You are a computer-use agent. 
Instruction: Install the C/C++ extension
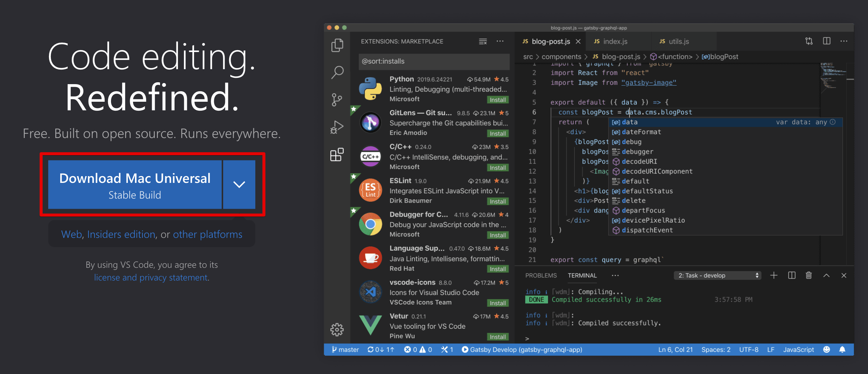[x=498, y=168]
